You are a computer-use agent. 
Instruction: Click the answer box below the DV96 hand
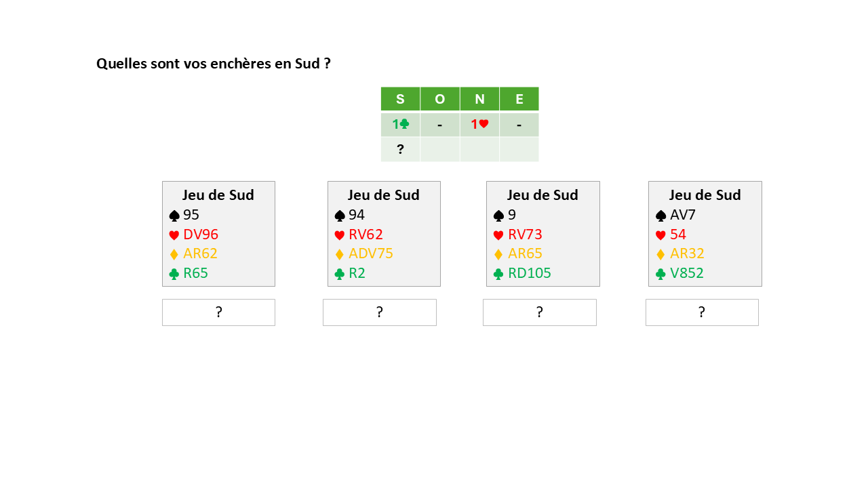pyautogui.click(x=218, y=312)
